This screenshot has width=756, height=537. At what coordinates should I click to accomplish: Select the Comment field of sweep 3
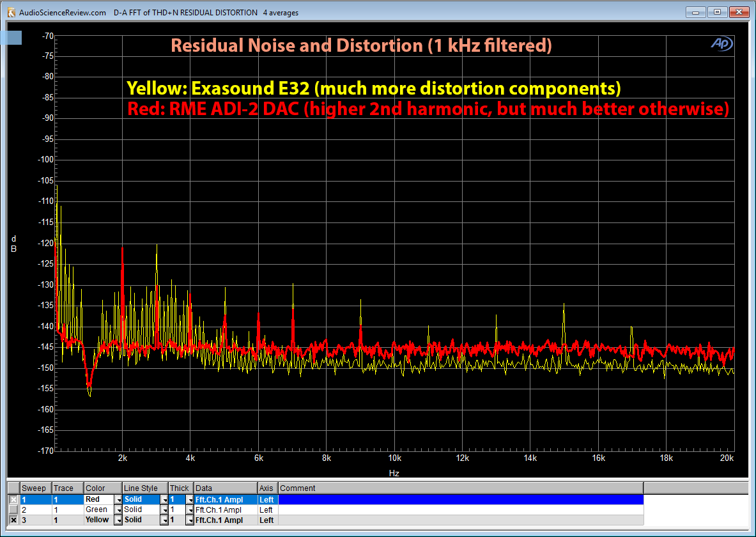point(461,520)
